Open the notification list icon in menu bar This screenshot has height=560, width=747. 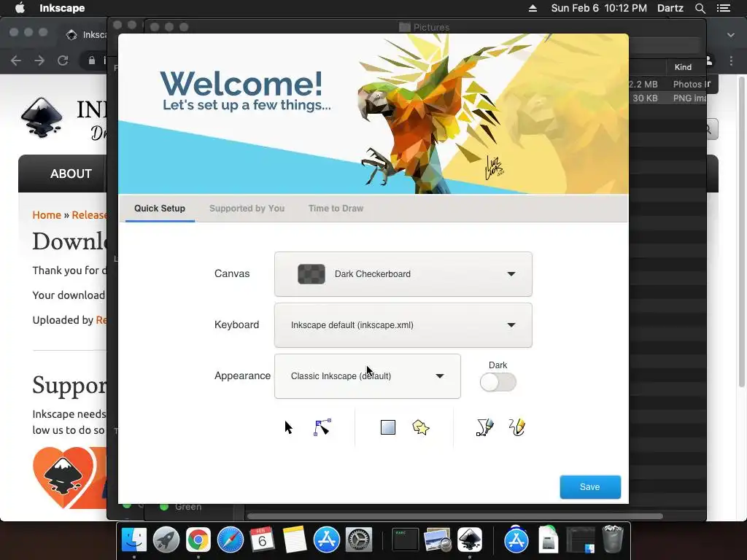click(723, 8)
